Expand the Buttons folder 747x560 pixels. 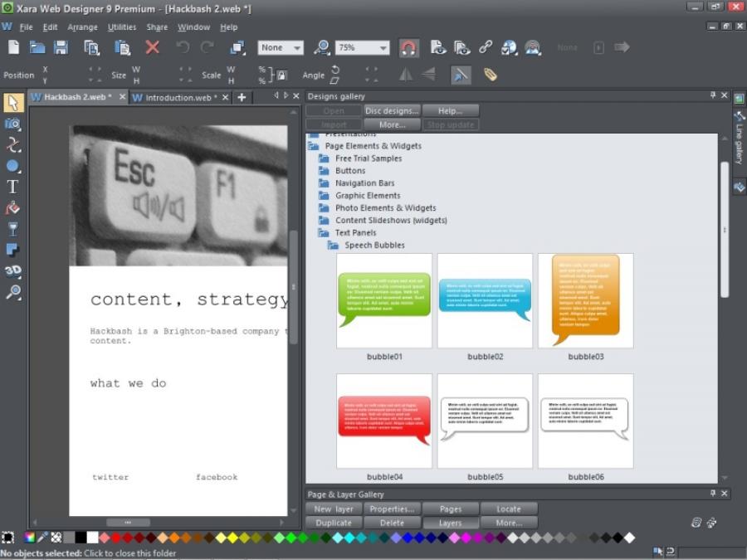[324, 170]
